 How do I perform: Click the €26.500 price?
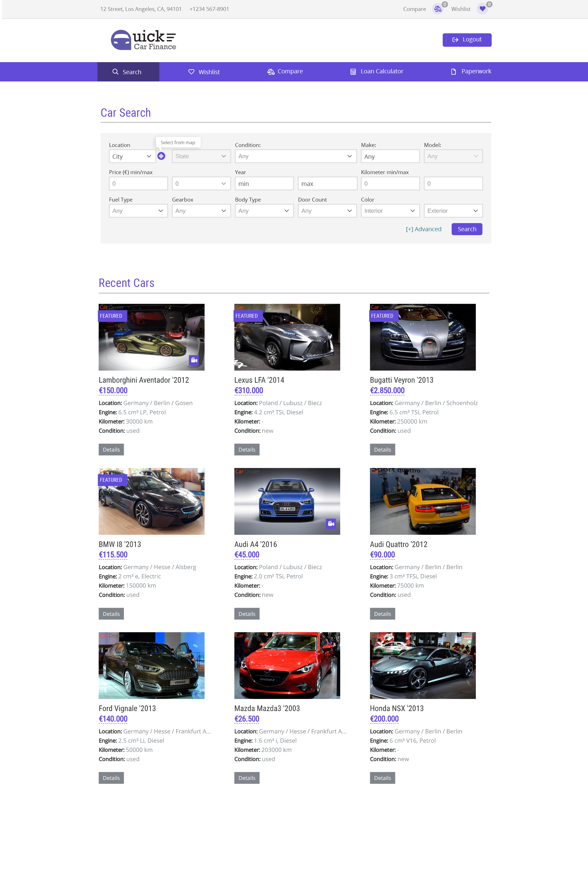pyautogui.click(x=247, y=719)
